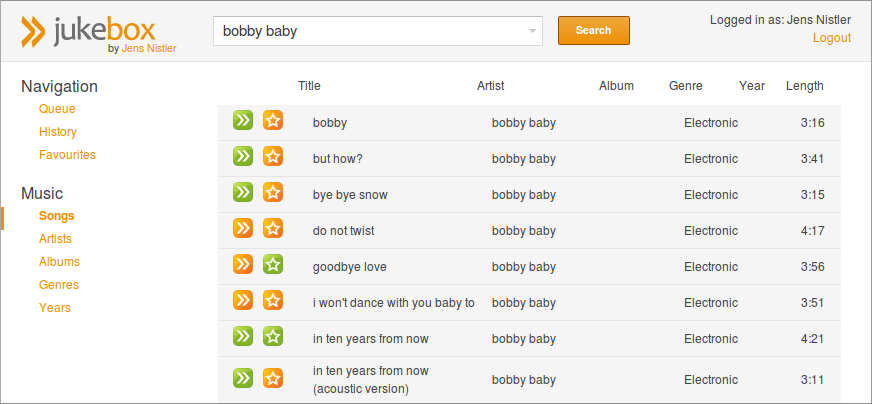
Task: Enqueue "i won't dance with you baby to"
Action: [x=243, y=301]
